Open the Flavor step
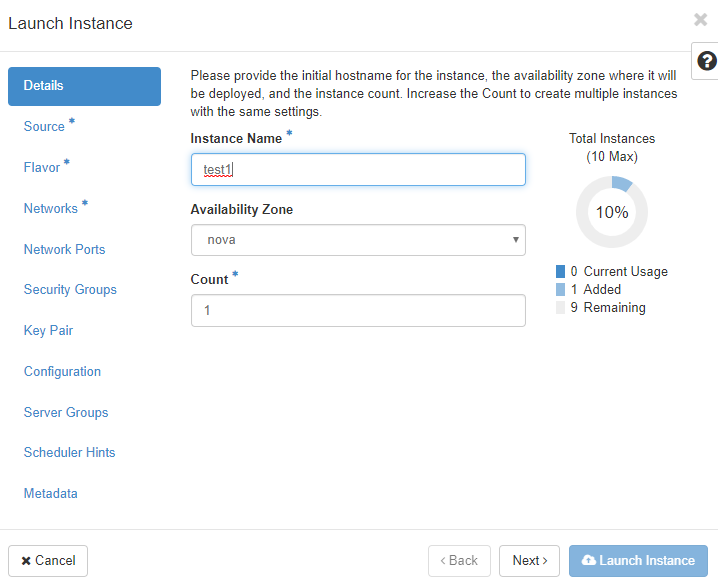This screenshot has width=718, height=587. (x=42, y=167)
